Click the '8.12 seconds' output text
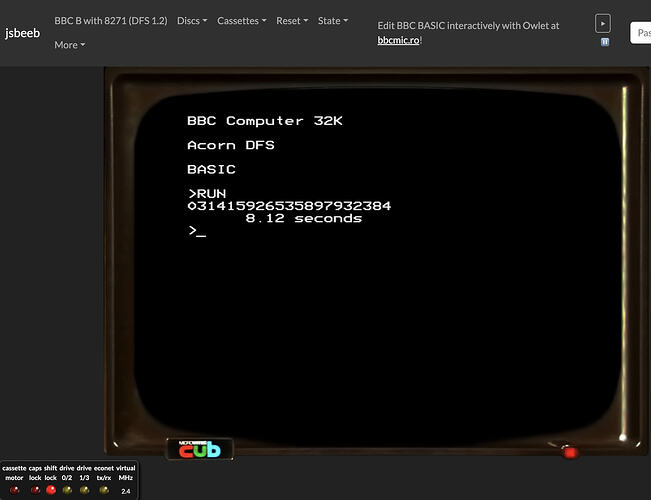The image size is (651, 500). point(303,218)
